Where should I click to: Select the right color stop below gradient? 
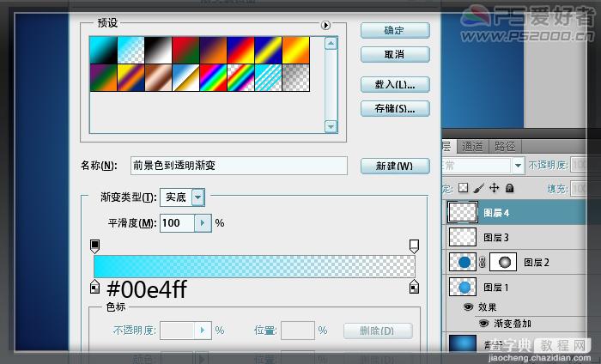tap(414, 287)
